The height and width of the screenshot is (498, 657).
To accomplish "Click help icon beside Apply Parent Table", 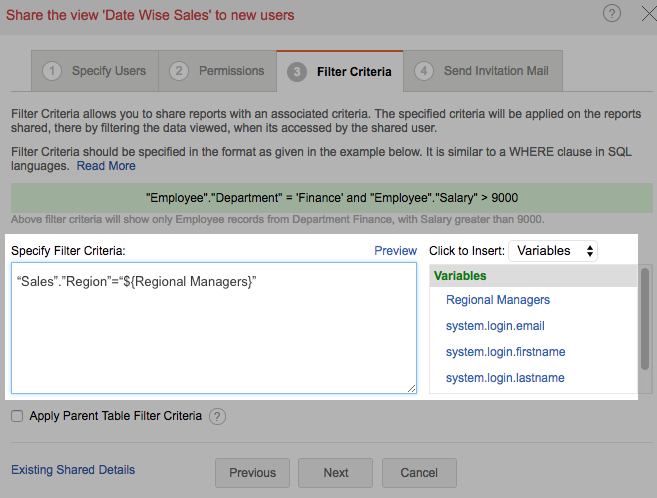I will point(218,416).
